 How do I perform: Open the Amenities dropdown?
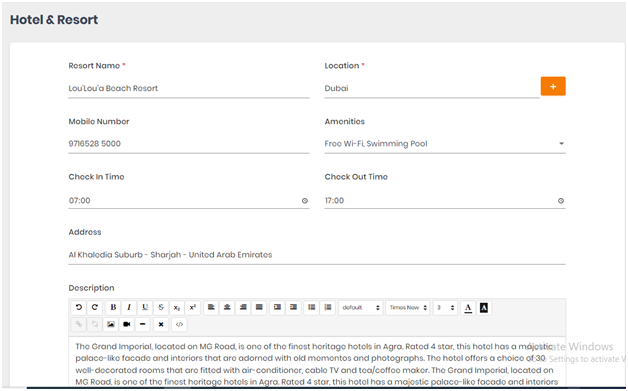pos(445,143)
